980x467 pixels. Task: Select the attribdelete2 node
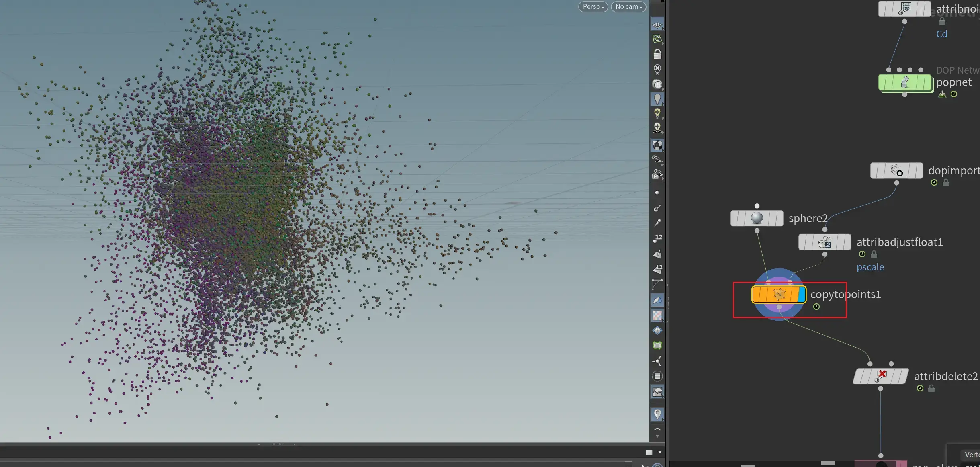click(x=881, y=376)
